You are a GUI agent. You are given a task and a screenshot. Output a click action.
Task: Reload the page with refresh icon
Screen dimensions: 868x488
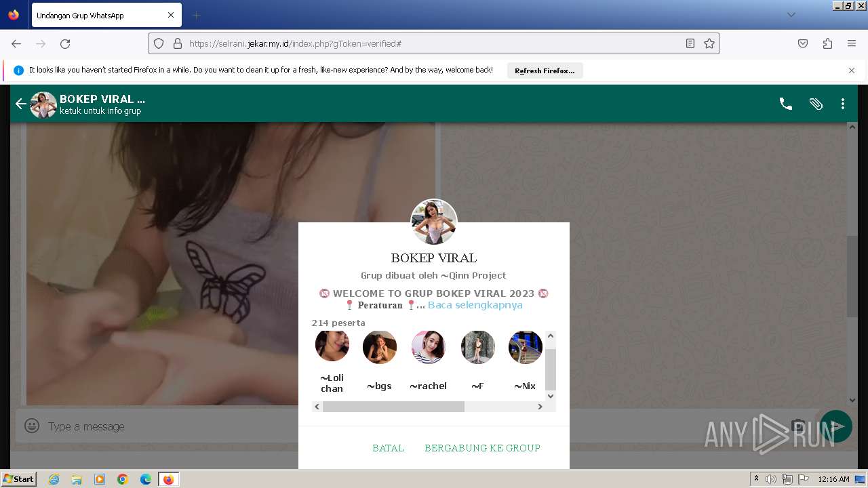[x=65, y=43]
